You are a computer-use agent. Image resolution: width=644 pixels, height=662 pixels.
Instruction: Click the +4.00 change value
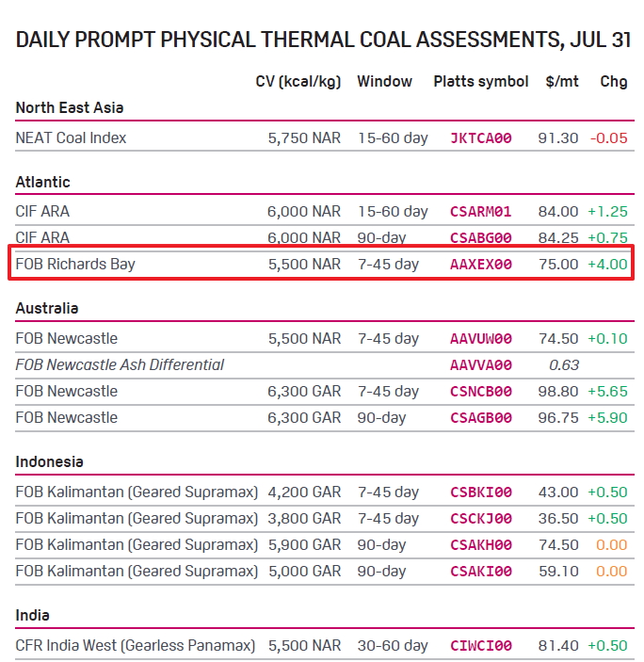click(x=607, y=265)
